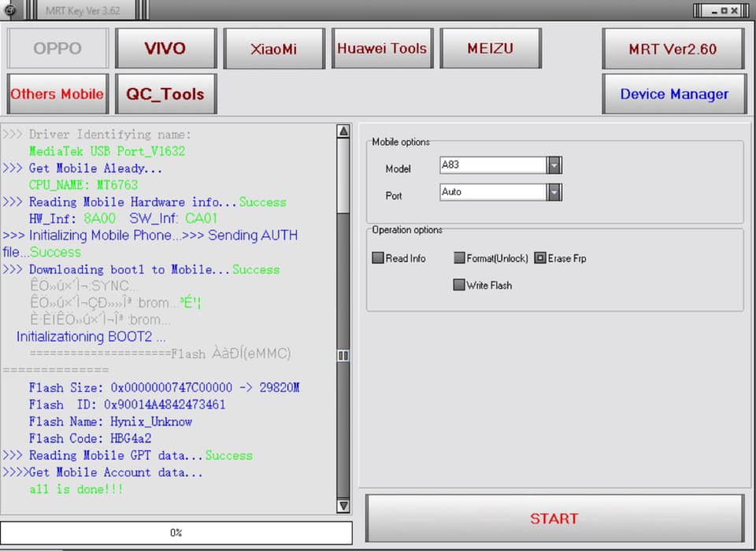756x551 pixels.
Task: Click the 'Flash Size' log line
Action: pyautogui.click(x=165, y=388)
